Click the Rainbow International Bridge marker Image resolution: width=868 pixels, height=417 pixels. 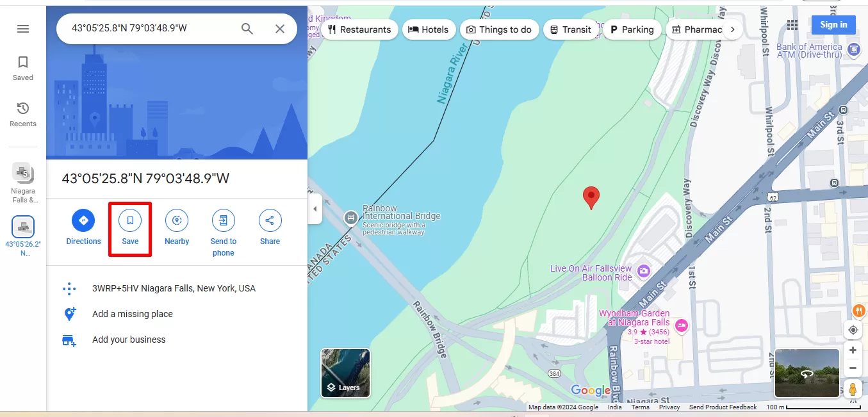pyautogui.click(x=350, y=218)
